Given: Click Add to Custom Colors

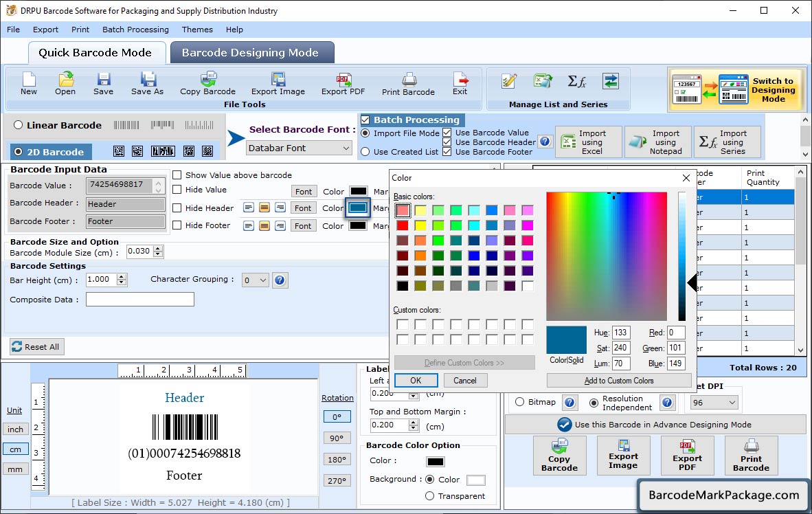Looking at the screenshot, I should point(619,380).
